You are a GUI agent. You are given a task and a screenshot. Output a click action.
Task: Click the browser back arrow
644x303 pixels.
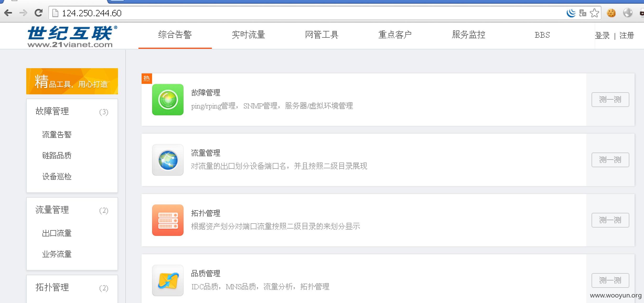[x=8, y=13]
